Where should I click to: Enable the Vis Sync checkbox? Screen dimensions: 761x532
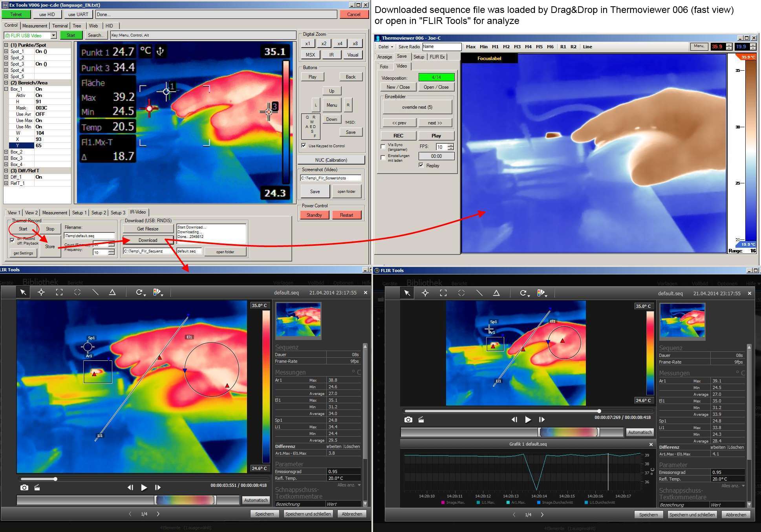coord(383,146)
